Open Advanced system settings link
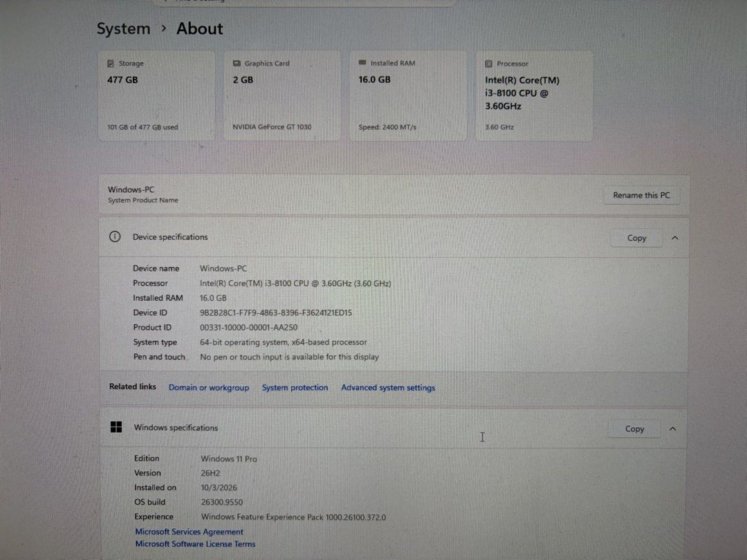The image size is (747, 560). pos(388,388)
